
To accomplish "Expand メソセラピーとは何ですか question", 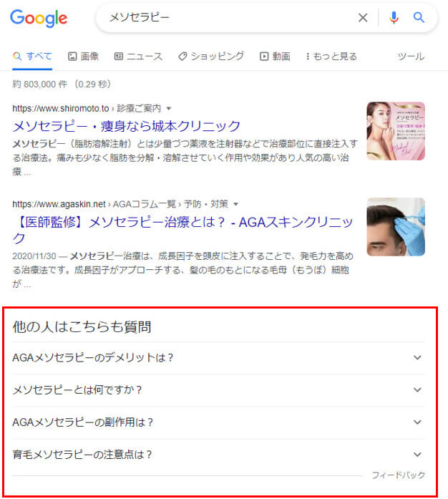I will 218,390.
